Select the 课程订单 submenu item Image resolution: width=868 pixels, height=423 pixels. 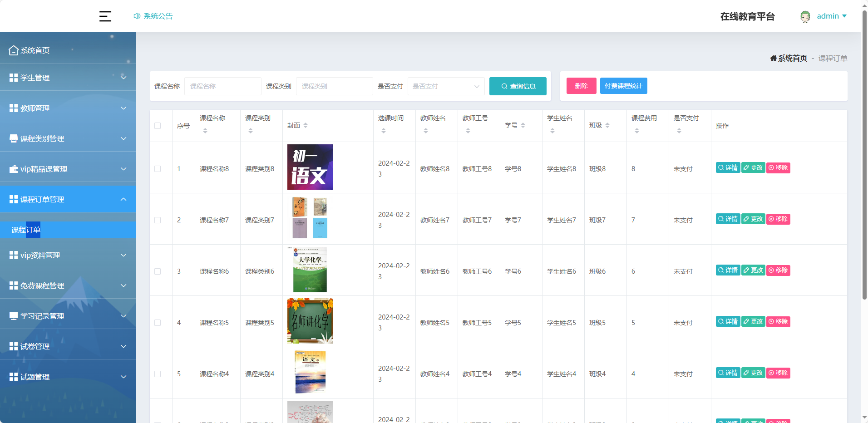pos(68,230)
